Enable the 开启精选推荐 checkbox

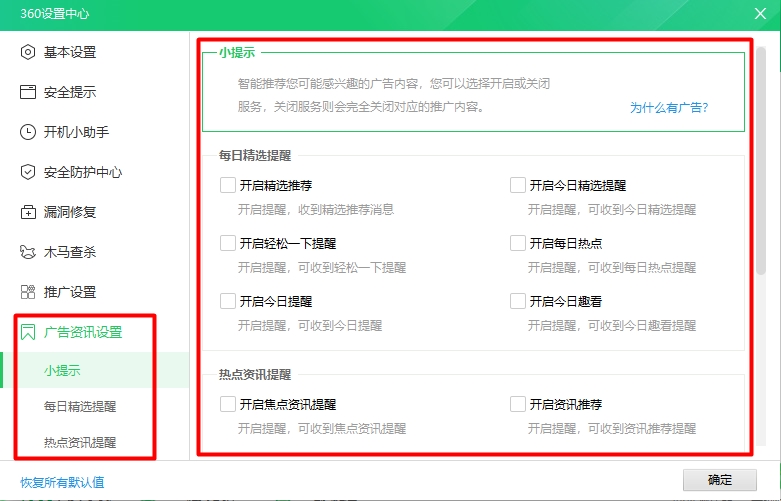[228, 185]
